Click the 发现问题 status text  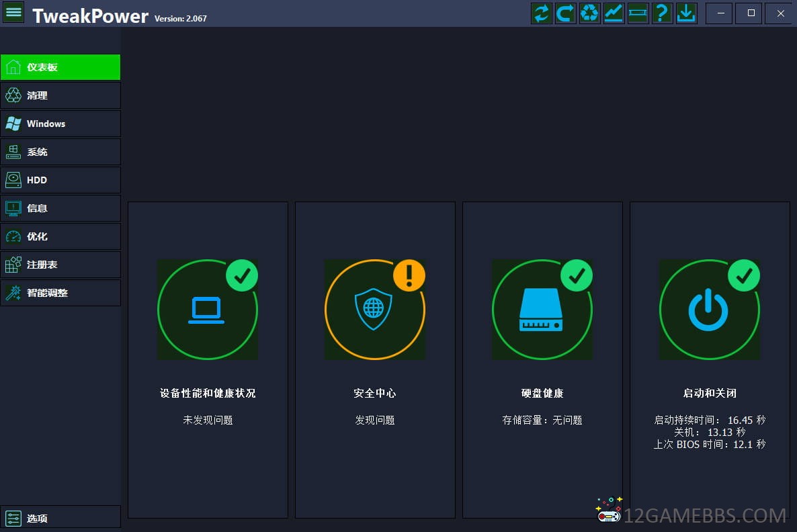click(374, 420)
